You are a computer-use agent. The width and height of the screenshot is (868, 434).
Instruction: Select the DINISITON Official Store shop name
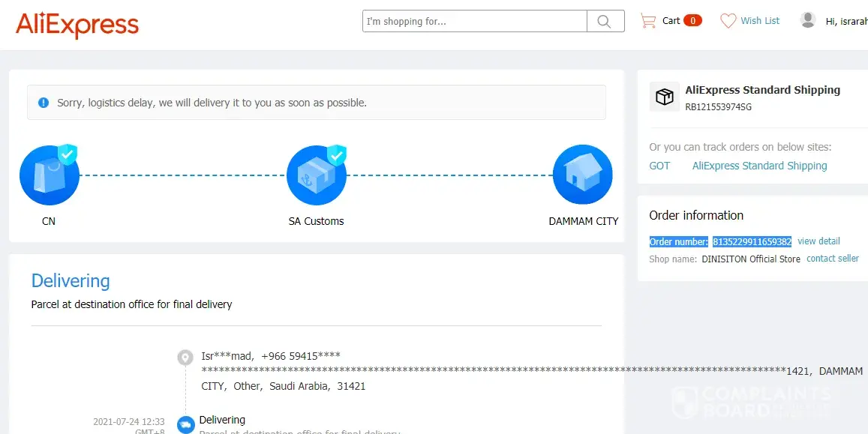tap(751, 259)
